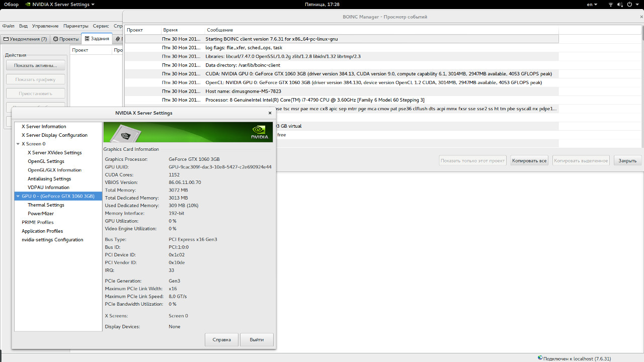644x362 pixels.
Task: Click the Проект column header in event log
Action: [142, 30]
